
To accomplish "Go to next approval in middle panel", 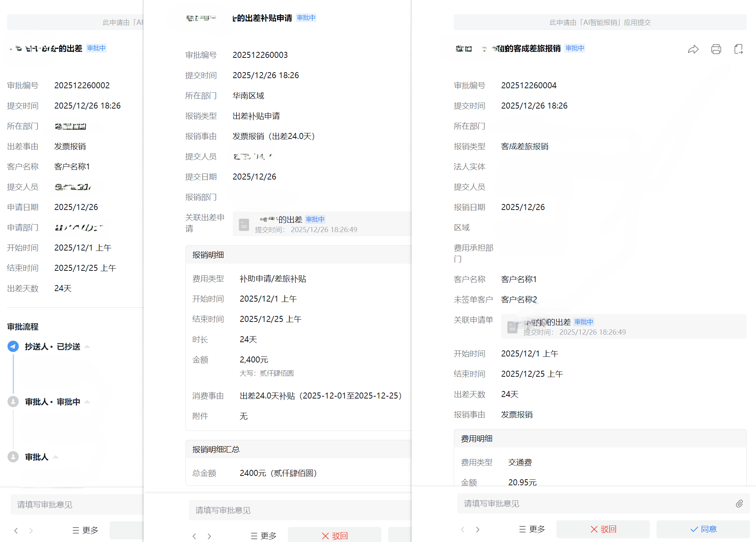I will click(x=209, y=536).
